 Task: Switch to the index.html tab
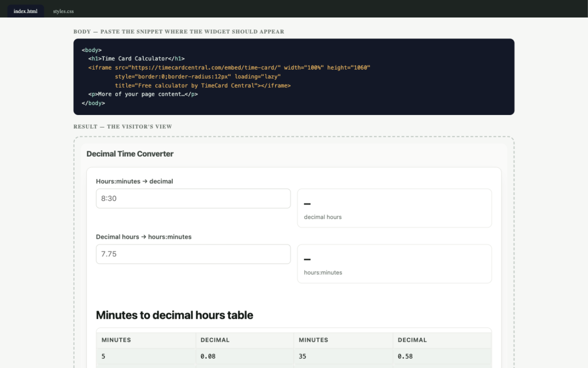26,11
